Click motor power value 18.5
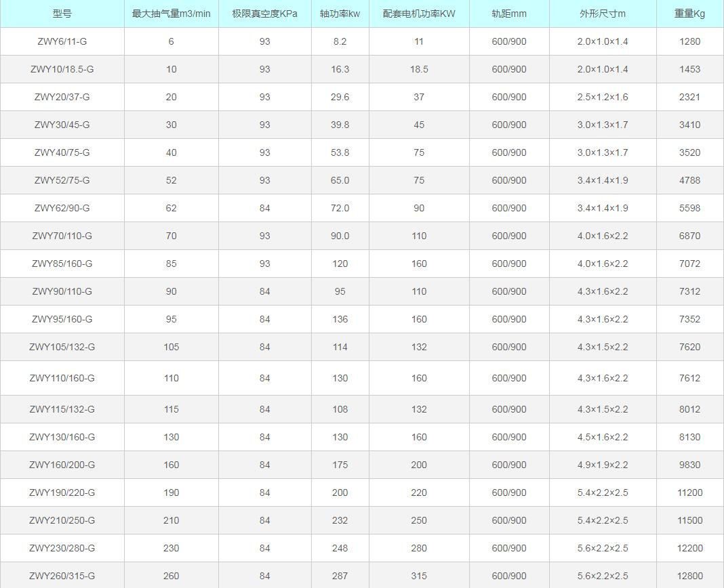Image resolution: width=724 pixels, height=588 pixels. 419,69
